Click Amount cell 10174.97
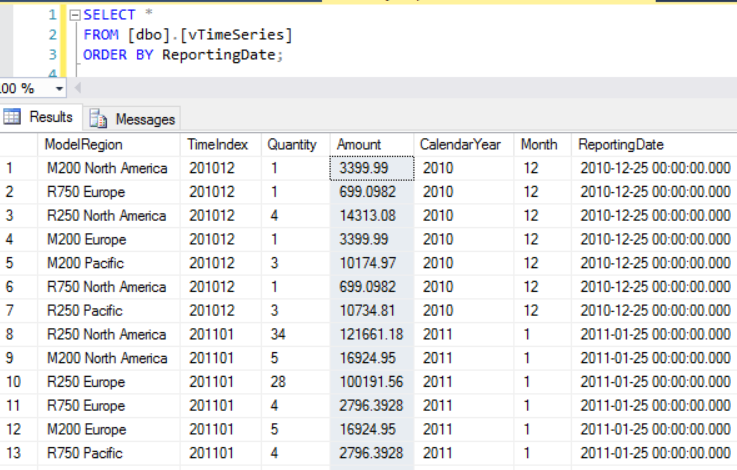The width and height of the screenshot is (737, 470). pyautogui.click(x=372, y=263)
